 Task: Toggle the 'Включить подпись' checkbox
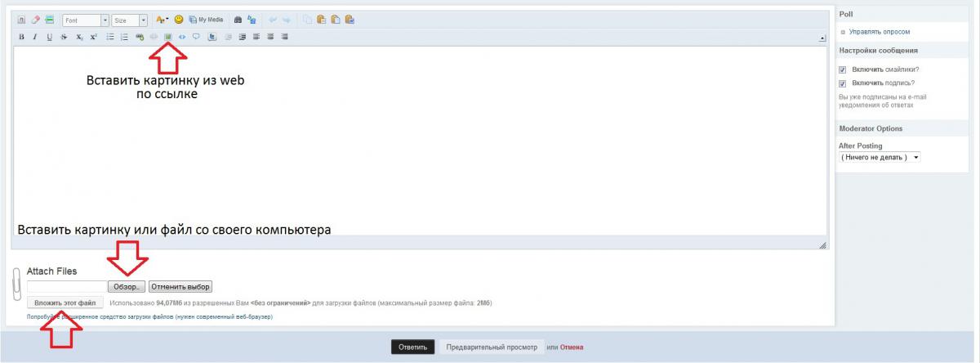pos(842,83)
